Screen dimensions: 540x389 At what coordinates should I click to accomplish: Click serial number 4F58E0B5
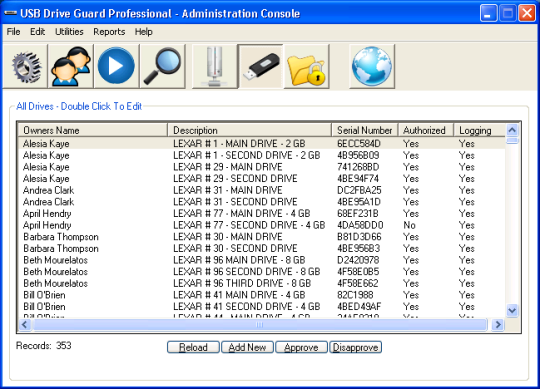[358, 272]
